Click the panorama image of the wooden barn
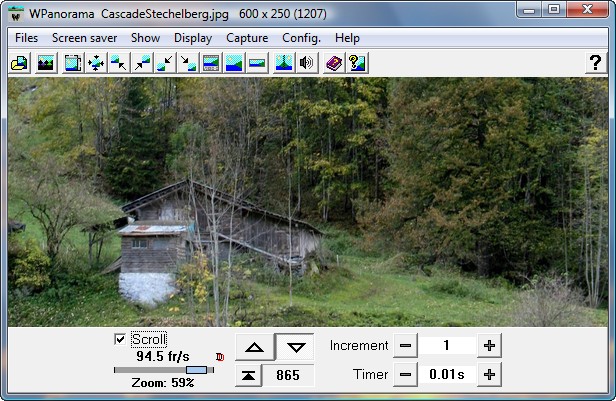The width and height of the screenshot is (616, 401). tap(308, 202)
